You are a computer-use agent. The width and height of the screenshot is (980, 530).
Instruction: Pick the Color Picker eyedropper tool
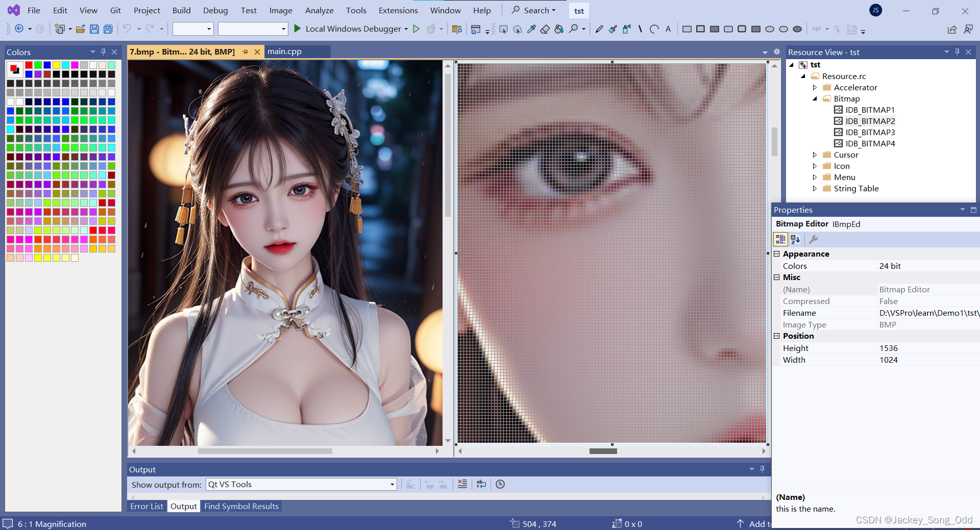pyautogui.click(x=531, y=29)
